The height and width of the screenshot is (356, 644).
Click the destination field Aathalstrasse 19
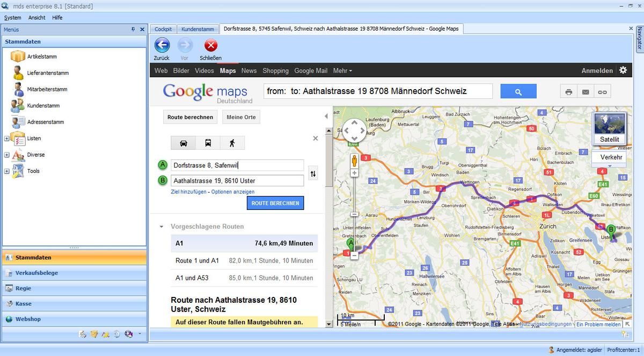[237, 180]
